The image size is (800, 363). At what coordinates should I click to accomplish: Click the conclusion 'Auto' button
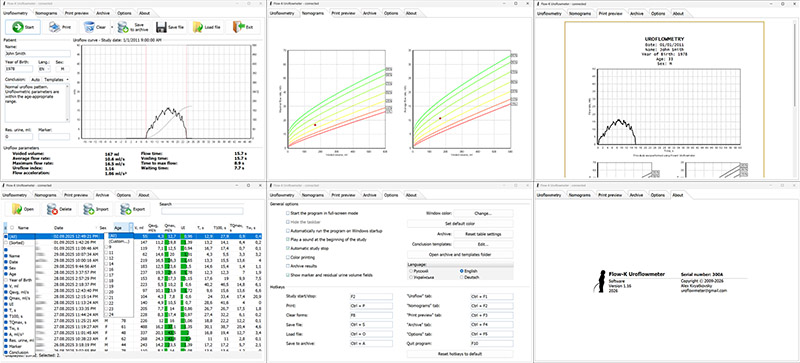pos(35,80)
